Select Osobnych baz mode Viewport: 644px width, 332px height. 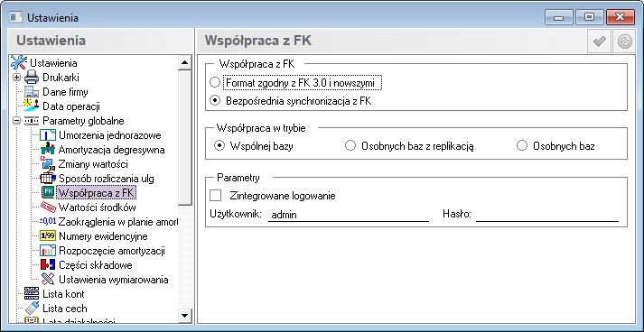pos(521,145)
